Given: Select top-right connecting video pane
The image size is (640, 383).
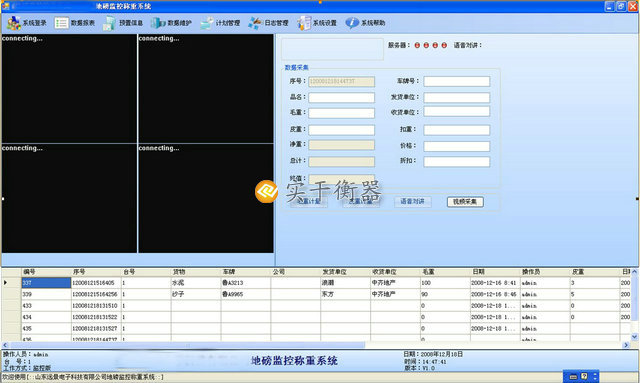Looking at the screenshot, I should 206,88.
